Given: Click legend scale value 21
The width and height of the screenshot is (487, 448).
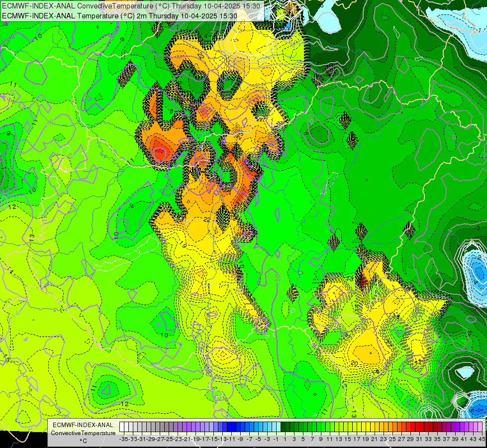Looking at the screenshot, I should (x=374, y=439).
